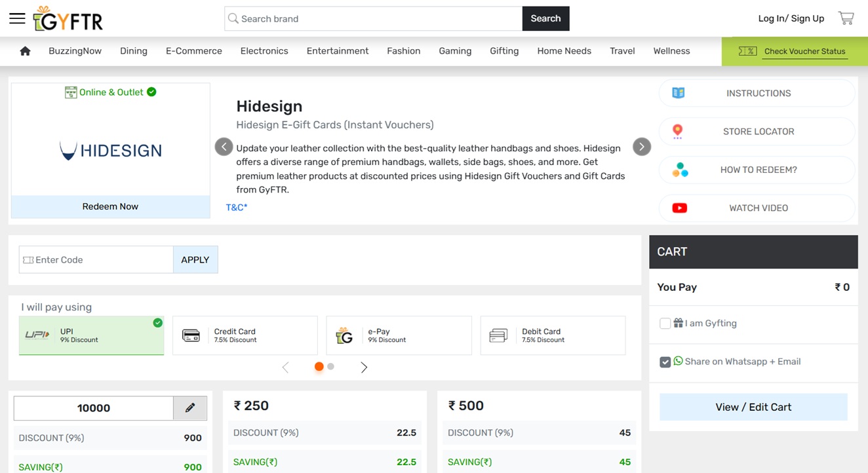Click the Search button
The image size is (868, 473).
coord(545,18)
